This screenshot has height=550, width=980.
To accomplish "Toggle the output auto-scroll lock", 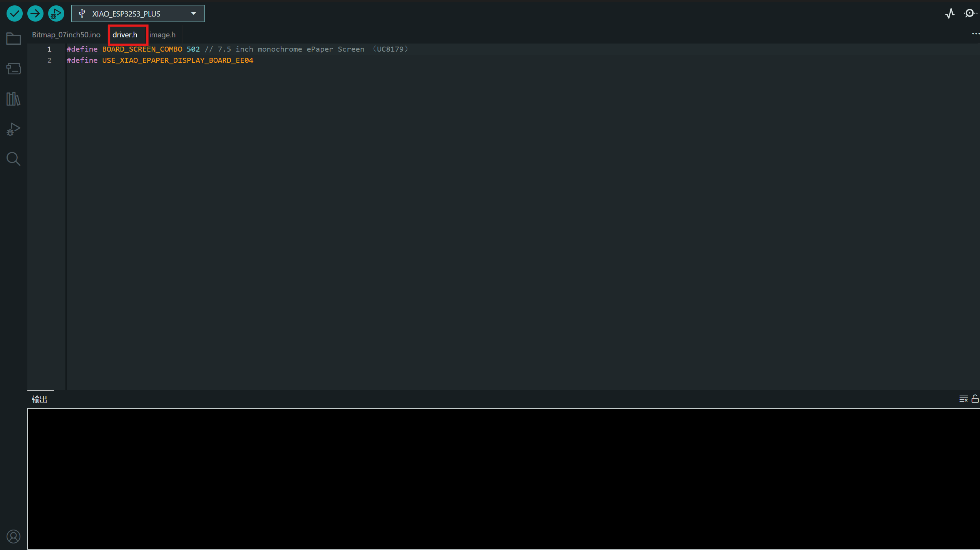I will coord(975,399).
